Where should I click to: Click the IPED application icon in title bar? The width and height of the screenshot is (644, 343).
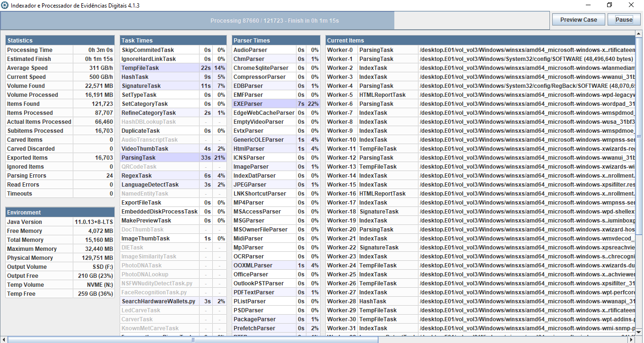coord(5,5)
